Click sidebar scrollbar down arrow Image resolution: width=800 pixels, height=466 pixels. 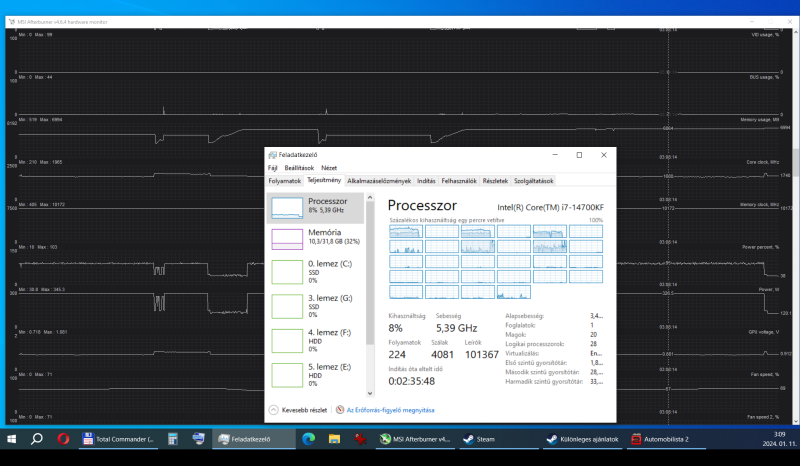(370, 394)
